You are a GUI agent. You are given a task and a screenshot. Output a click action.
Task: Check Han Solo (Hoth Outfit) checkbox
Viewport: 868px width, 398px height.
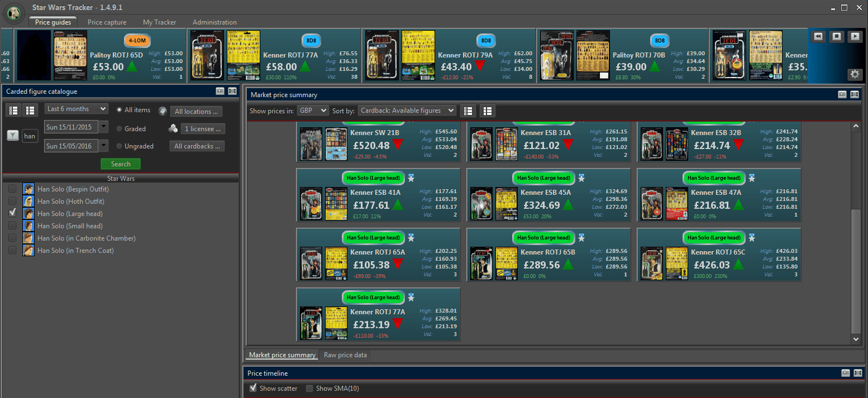(12, 202)
